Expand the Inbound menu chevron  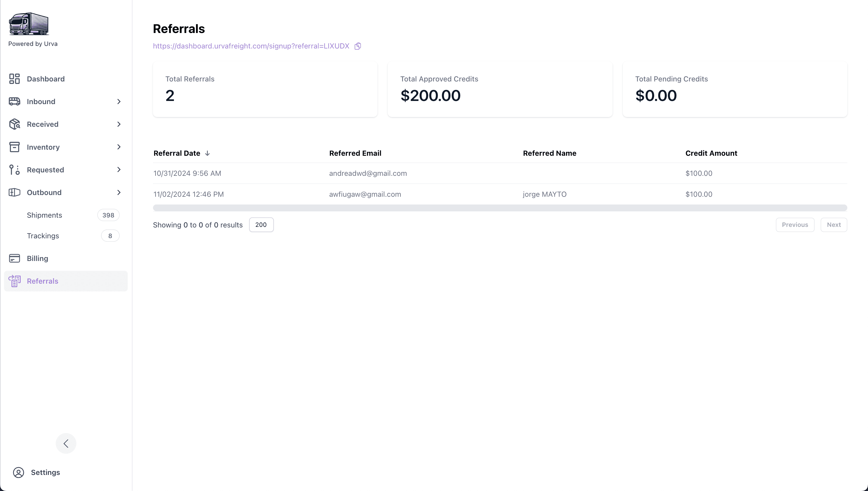point(119,102)
